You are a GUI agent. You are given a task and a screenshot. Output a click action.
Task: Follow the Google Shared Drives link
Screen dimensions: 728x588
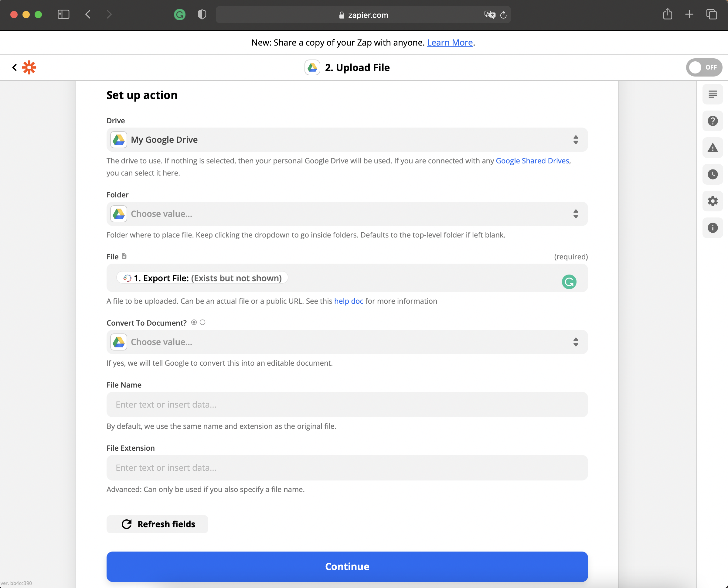click(x=532, y=161)
